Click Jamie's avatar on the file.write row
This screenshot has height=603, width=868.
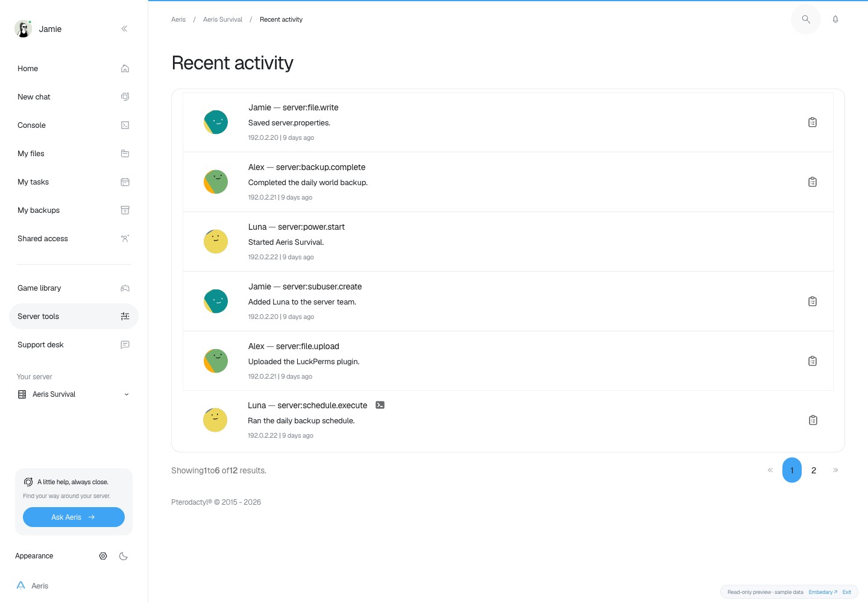click(x=216, y=122)
